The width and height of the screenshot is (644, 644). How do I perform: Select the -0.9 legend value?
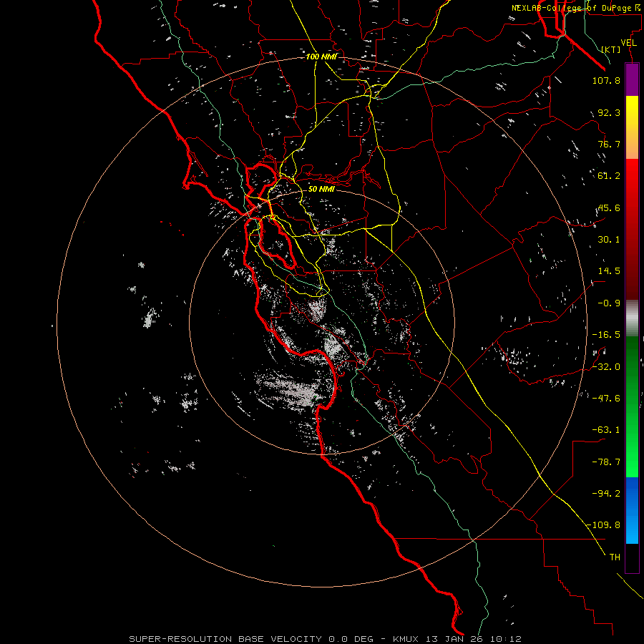[x=609, y=303]
